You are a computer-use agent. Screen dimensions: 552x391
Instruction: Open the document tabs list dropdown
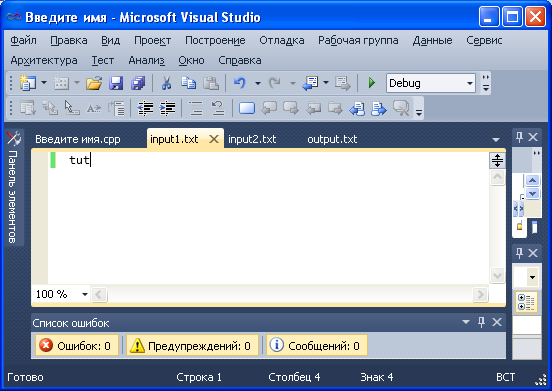pyautogui.click(x=496, y=140)
